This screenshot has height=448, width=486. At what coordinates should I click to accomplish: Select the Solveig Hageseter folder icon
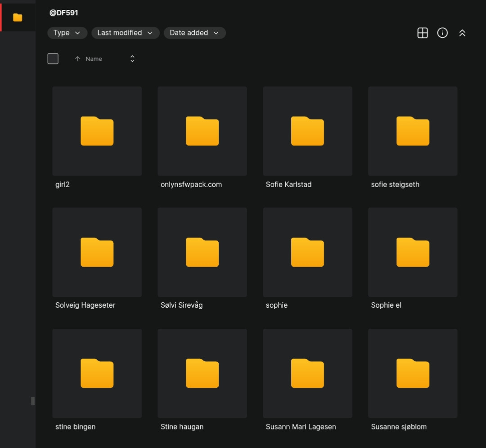97,252
